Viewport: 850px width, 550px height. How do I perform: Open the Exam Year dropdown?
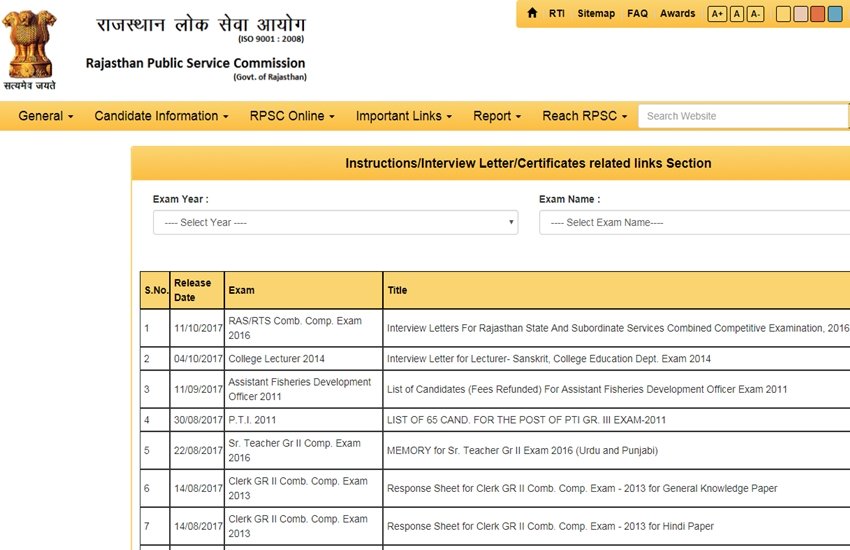(336, 223)
